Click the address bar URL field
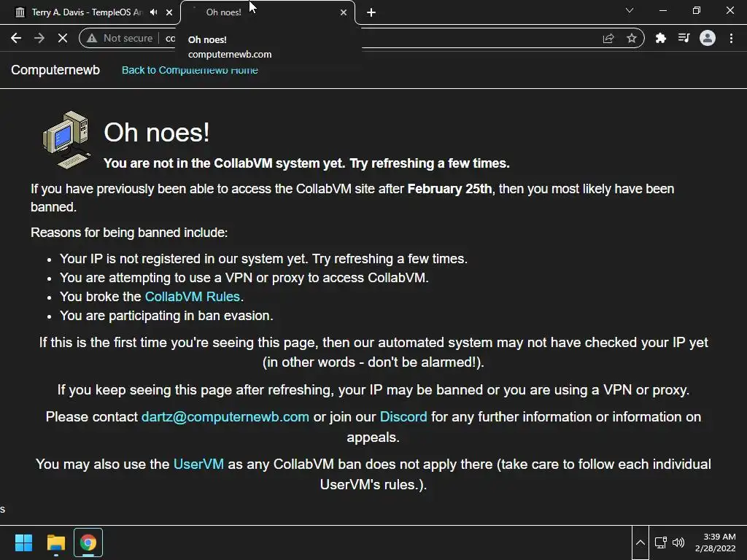The height and width of the screenshot is (560, 747). (x=362, y=38)
